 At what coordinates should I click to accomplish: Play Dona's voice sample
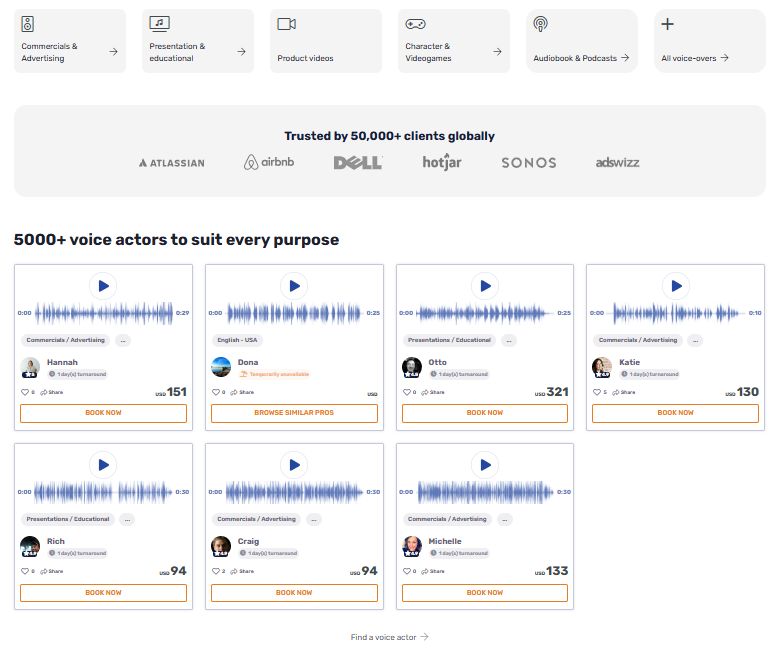coord(294,286)
